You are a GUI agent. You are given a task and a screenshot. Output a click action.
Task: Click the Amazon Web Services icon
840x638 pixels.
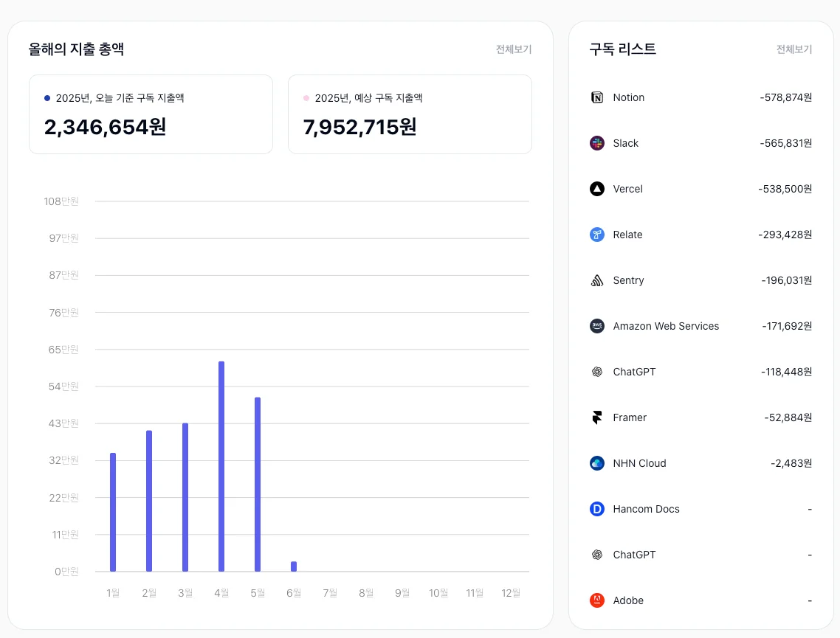597,326
